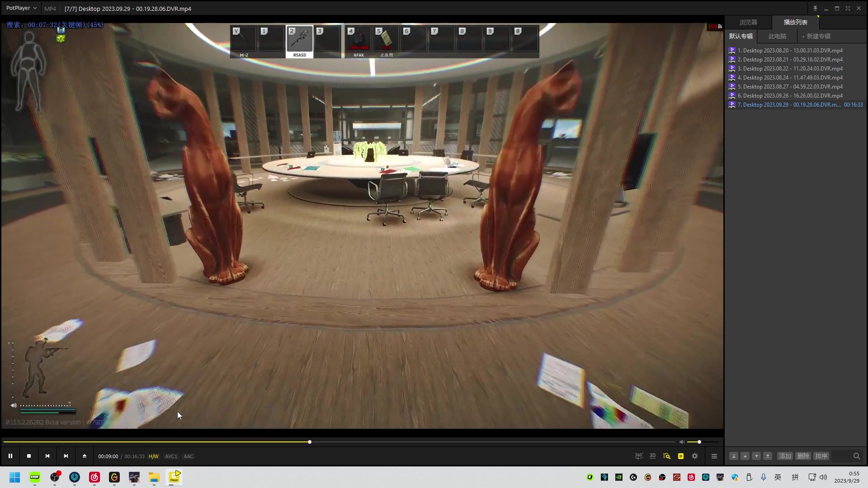Click the NVIDIA tray icon
Screen dimensions: 868x488
[619, 477]
